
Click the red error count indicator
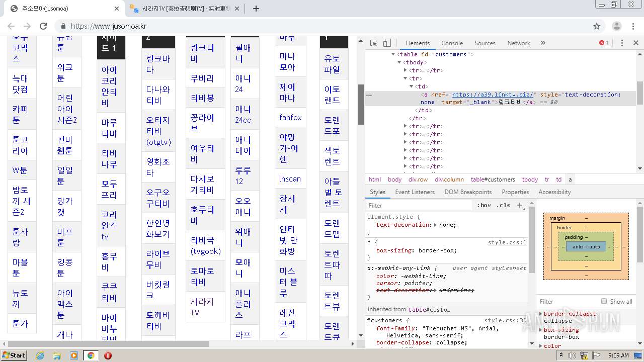pos(604,43)
